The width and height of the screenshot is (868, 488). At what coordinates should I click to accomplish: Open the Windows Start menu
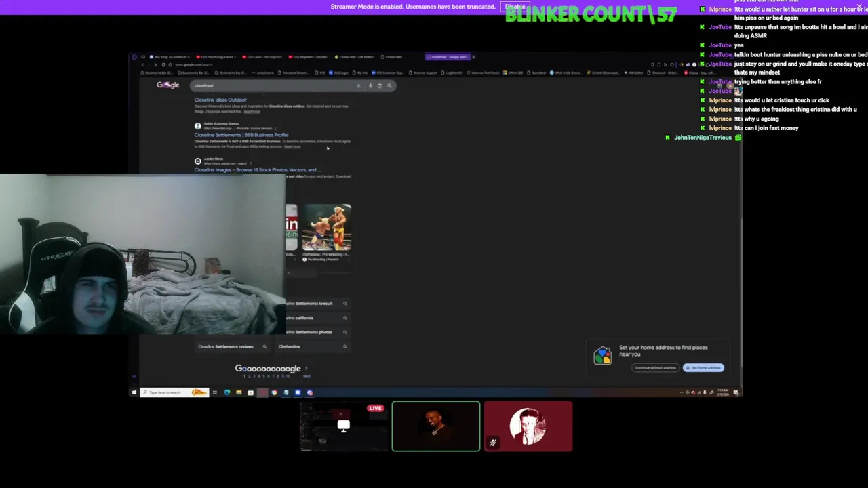(134, 392)
